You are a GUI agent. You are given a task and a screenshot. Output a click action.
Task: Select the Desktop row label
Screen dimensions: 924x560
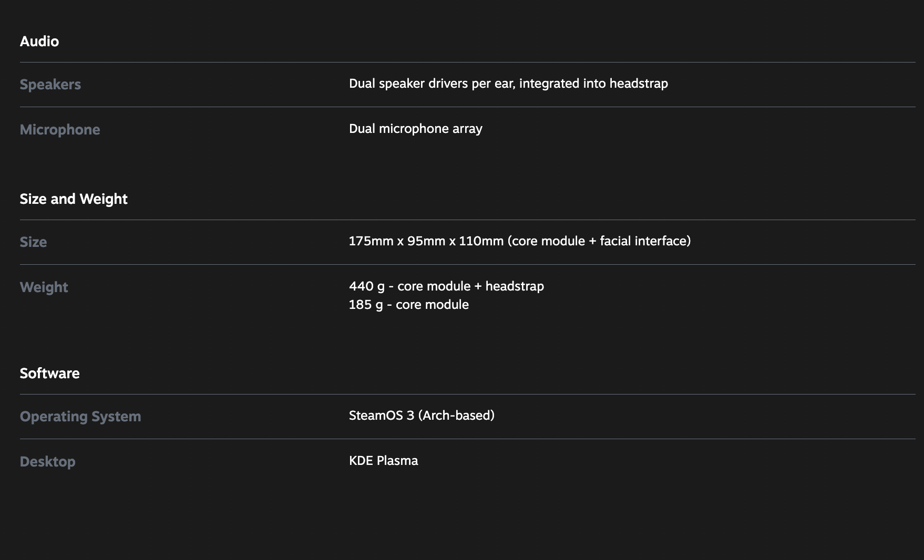48,462
